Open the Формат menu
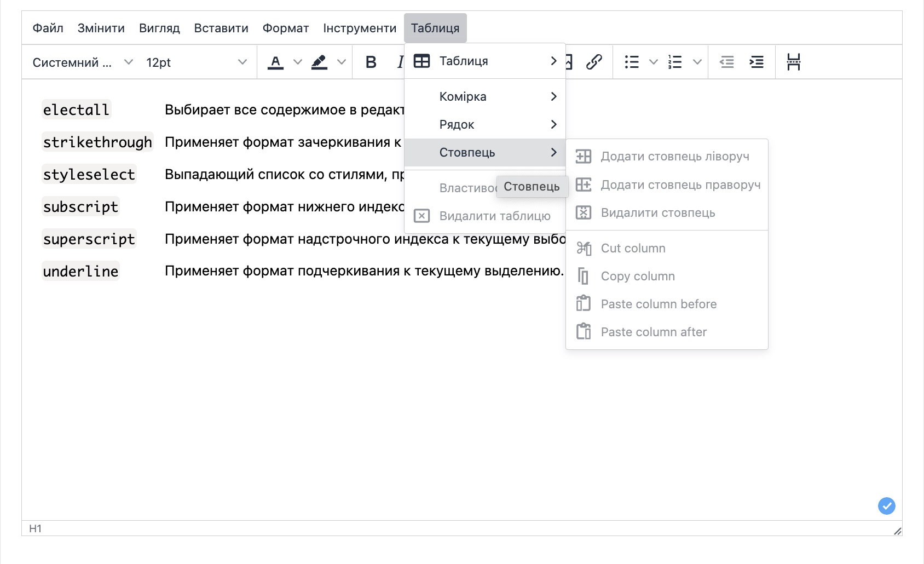924x564 pixels. (x=285, y=28)
